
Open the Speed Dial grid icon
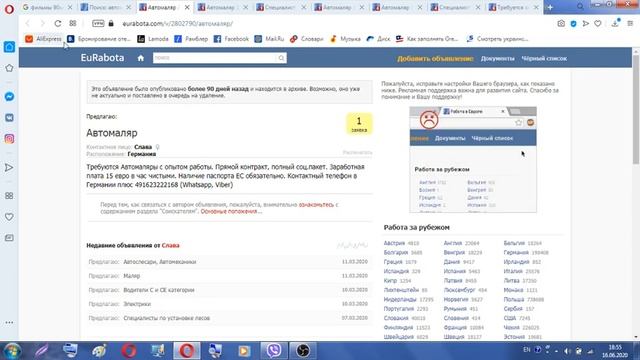[73, 24]
